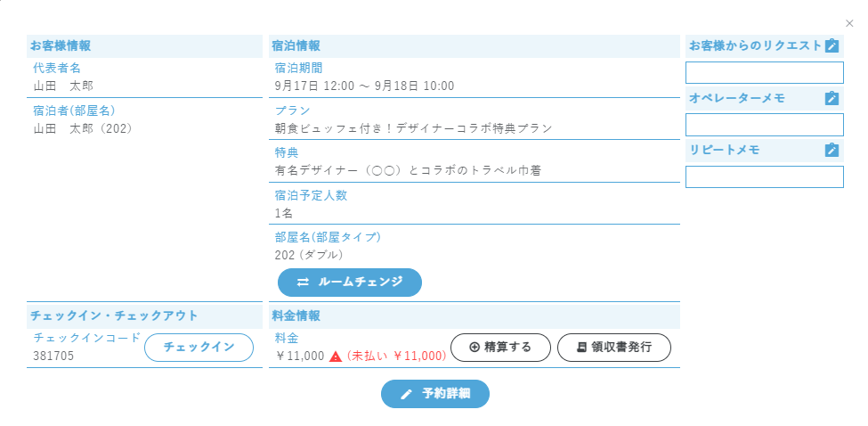Issue a receipt with 領収書発行
The width and height of the screenshot is (868, 426).
pyautogui.click(x=614, y=348)
